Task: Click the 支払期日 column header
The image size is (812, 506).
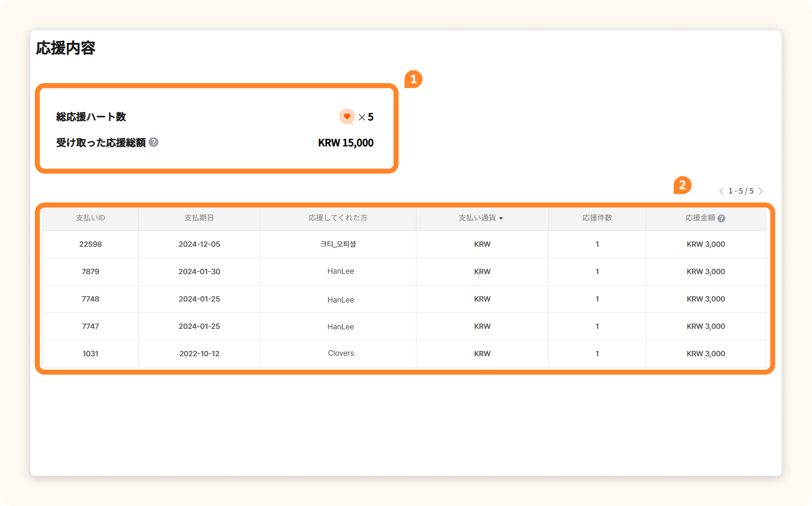Action: pos(199,218)
